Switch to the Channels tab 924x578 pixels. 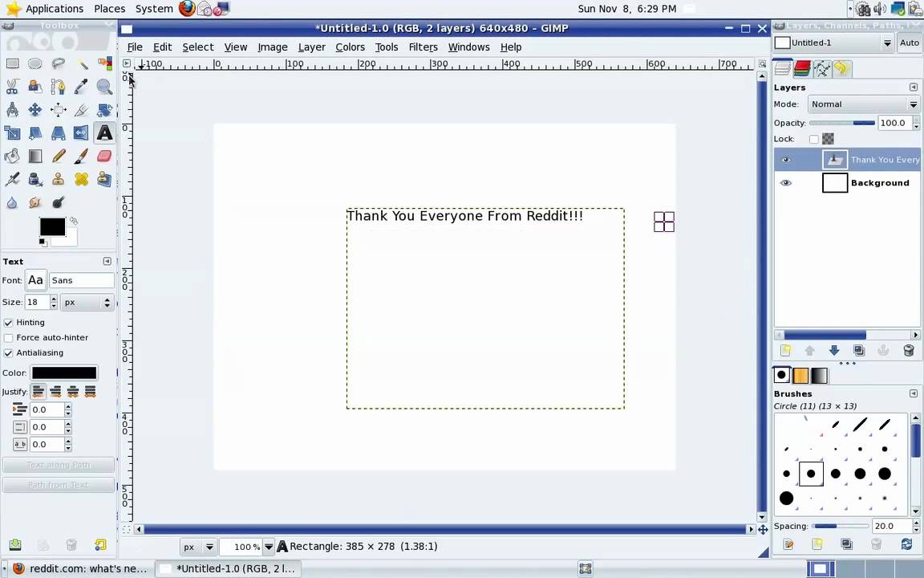802,69
